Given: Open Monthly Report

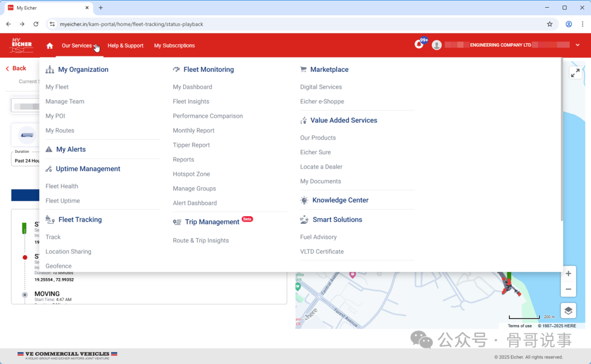Looking at the screenshot, I should pyautogui.click(x=193, y=130).
